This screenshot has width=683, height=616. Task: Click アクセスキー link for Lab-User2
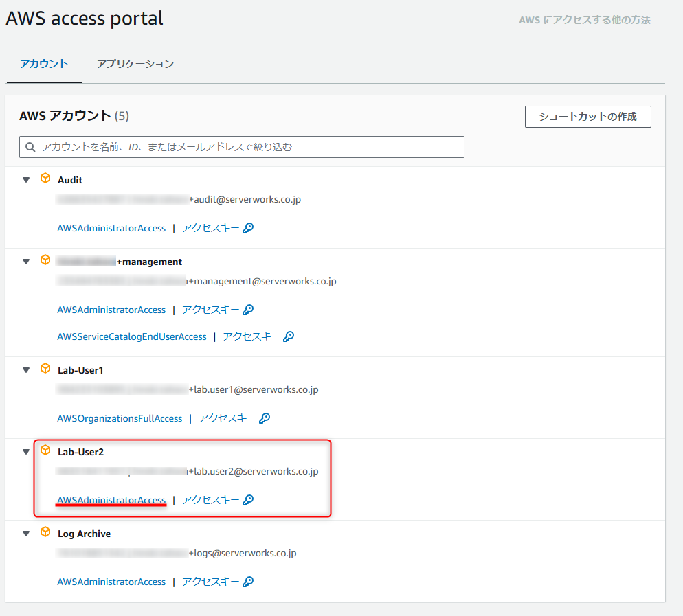(210, 500)
